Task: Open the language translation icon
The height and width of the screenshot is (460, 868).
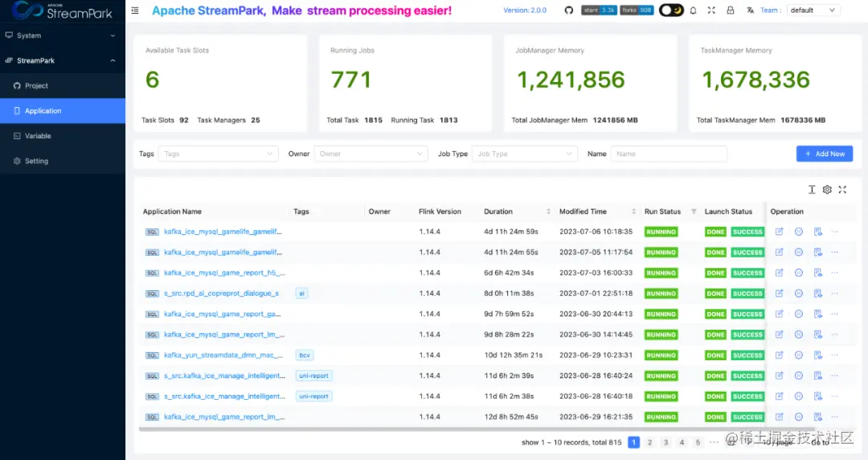Action: [750, 10]
